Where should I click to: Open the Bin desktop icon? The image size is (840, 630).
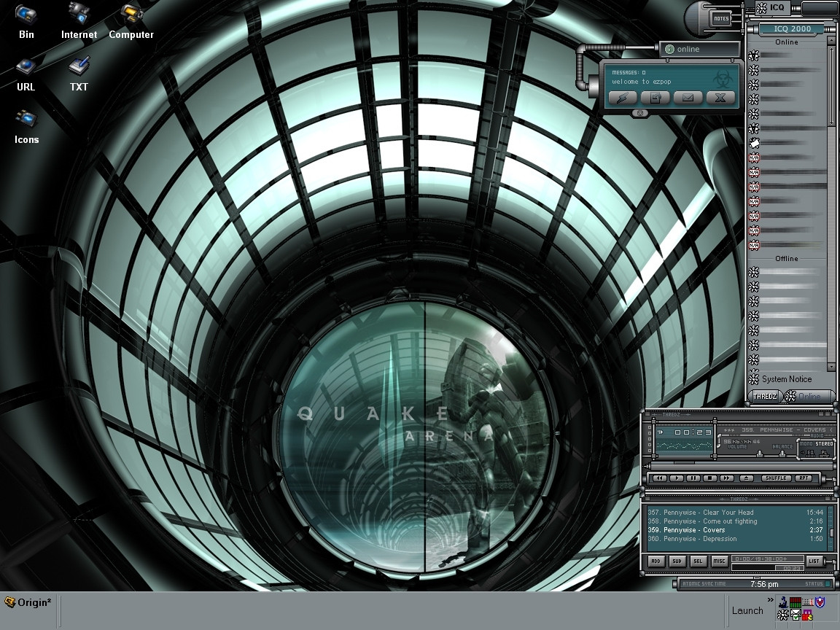(26, 21)
